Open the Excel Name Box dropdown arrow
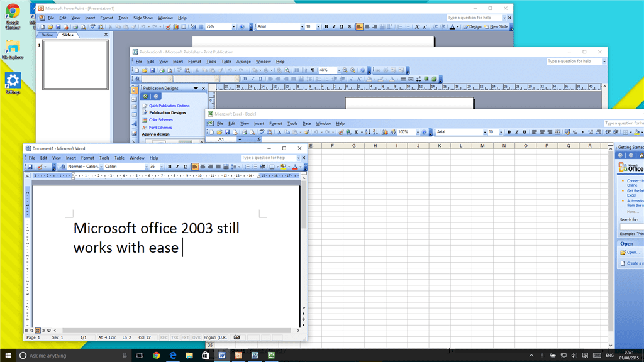The image size is (644, 362). tap(240, 140)
